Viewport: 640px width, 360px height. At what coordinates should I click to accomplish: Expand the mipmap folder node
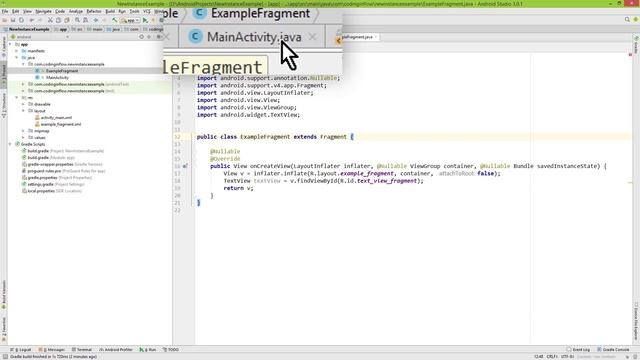pyautogui.click(x=23, y=131)
